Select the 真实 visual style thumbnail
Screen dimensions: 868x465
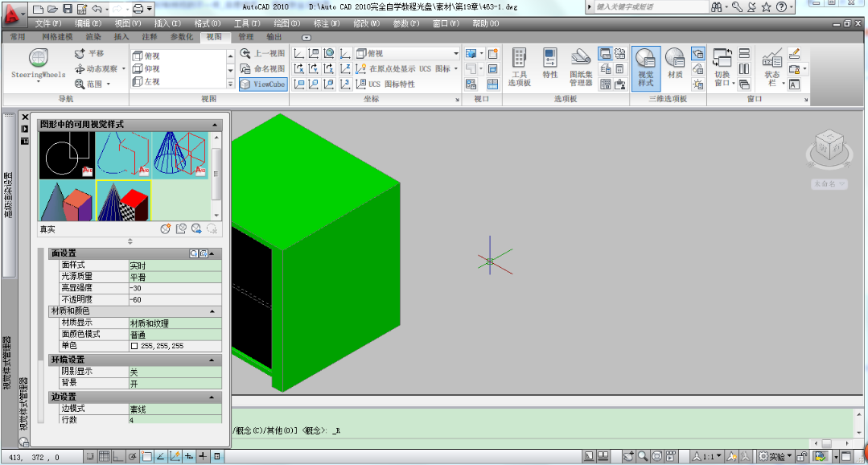(x=123, y=200)
